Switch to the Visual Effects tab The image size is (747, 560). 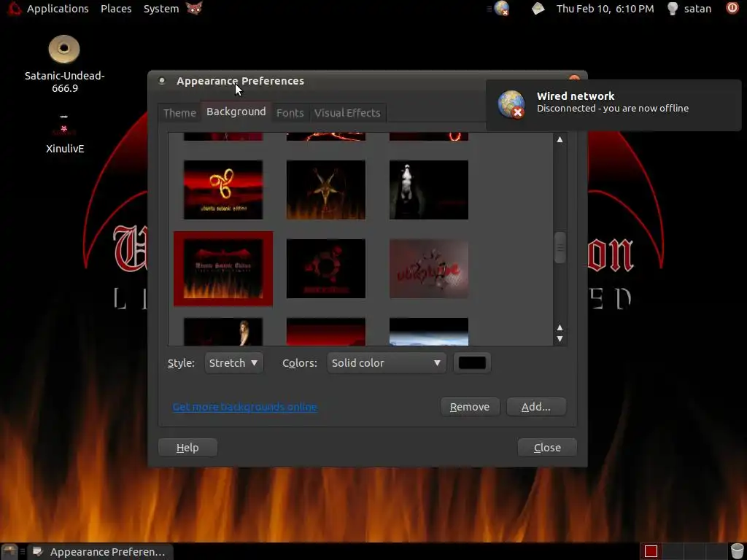click(x=347, y=113)
